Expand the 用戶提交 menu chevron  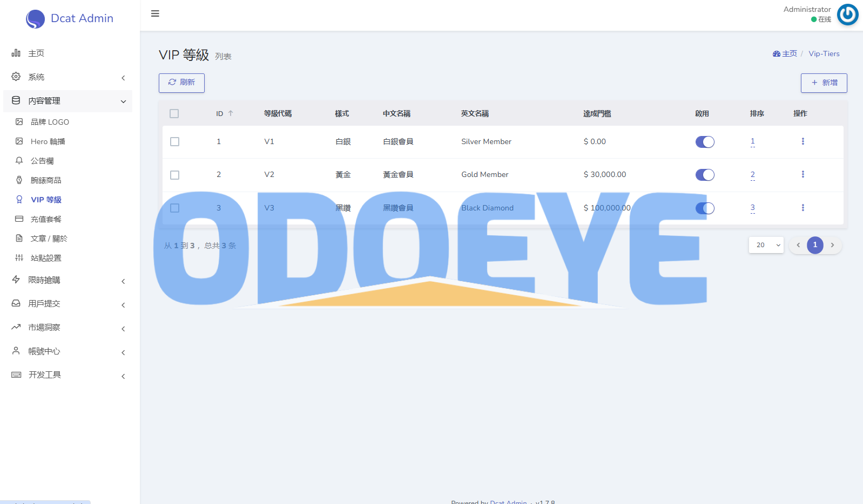coord(123,305)
